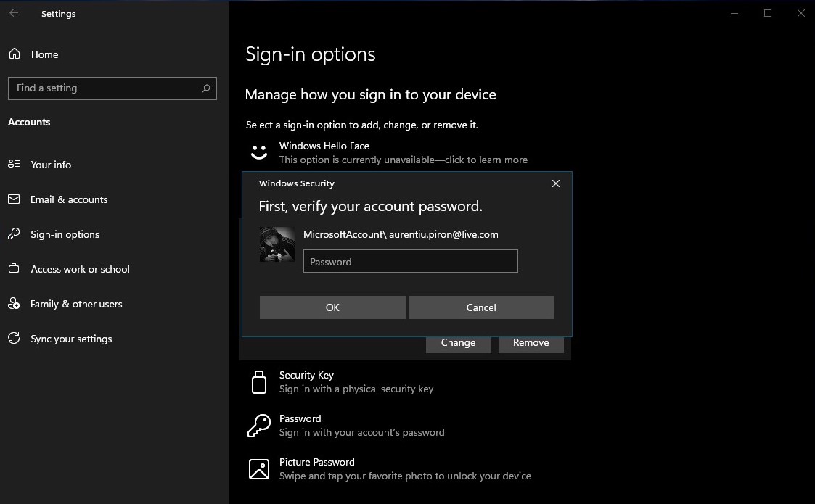Click the Password key icon in sign-in list
Viewport: 815px width, 504px height.
pos(259,426)
